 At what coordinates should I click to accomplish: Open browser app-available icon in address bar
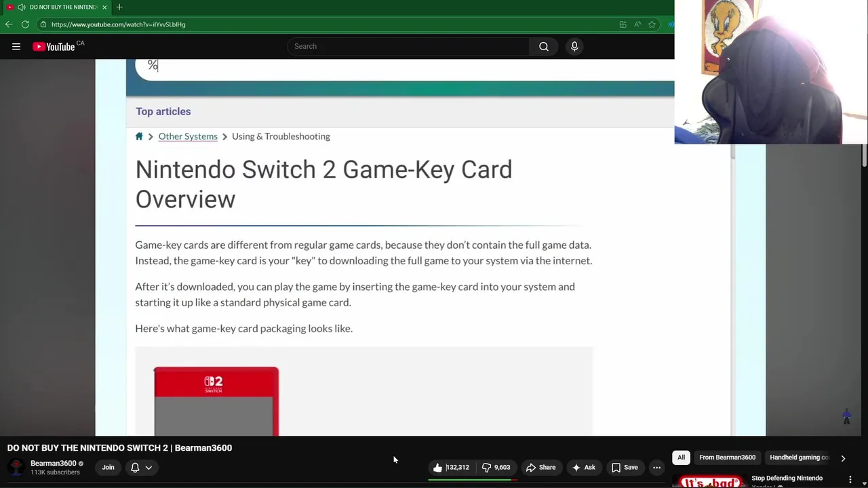623,24
